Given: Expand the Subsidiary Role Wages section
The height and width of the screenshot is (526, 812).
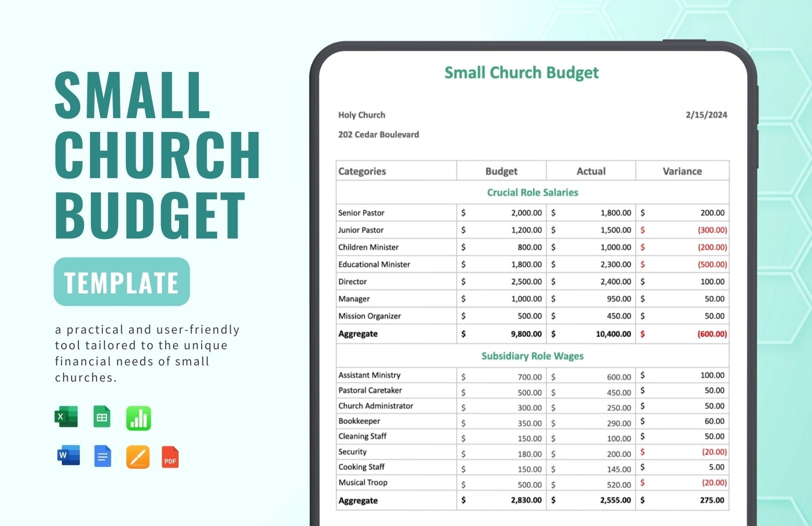Looking at the screenshot, I should [533, 356].
